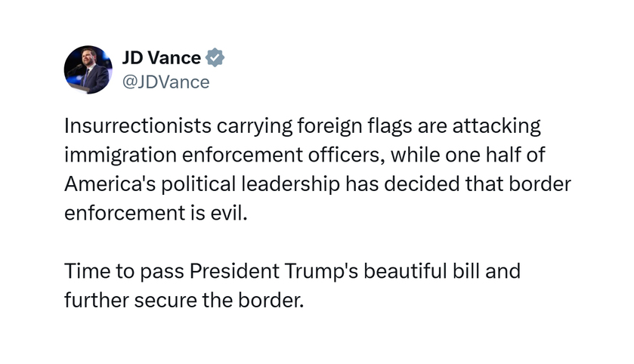Click the word "leadership" in the tweet body
The width and height of the screenshot is (634, 364).
(x=290, y=184)
